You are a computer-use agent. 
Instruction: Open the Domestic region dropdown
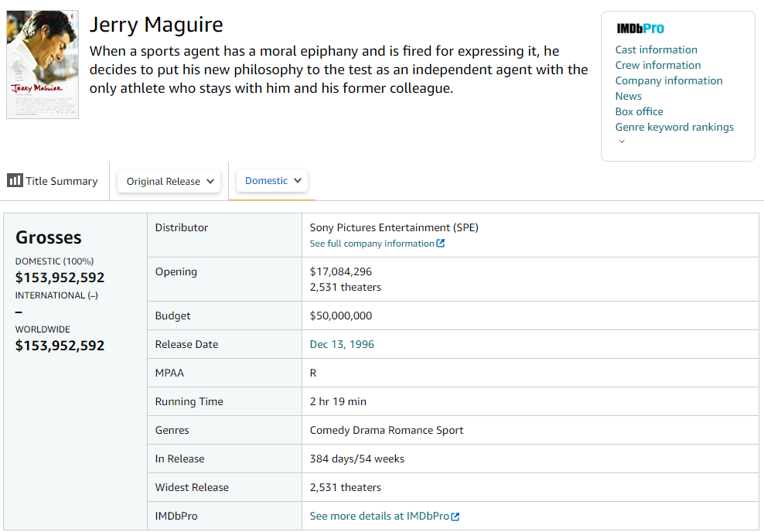[x=272, y=181]
